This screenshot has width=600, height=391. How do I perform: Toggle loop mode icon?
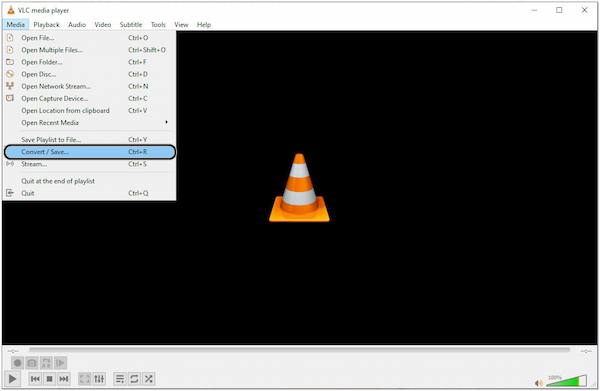point(134,379)
